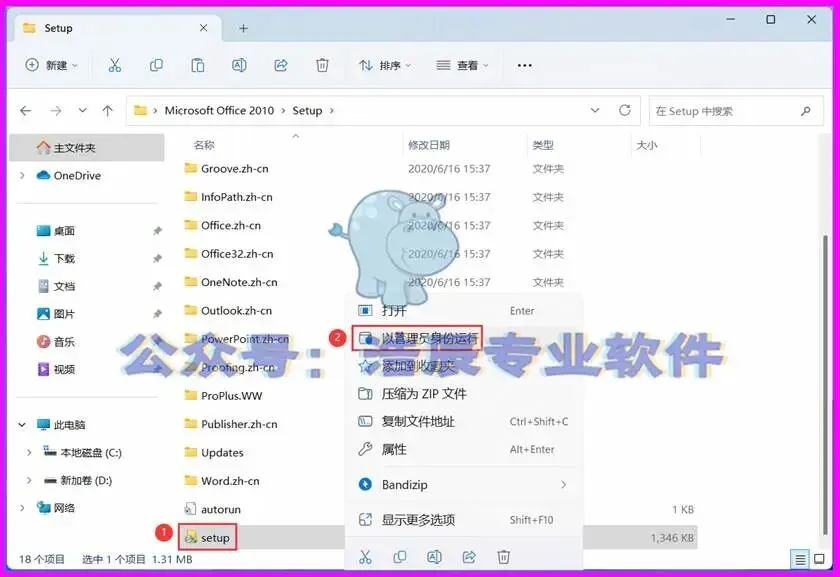Choose 以管理员身份运行 in the context menu
The height and width of the screenshot is (577, 840).
coord(464,339)
